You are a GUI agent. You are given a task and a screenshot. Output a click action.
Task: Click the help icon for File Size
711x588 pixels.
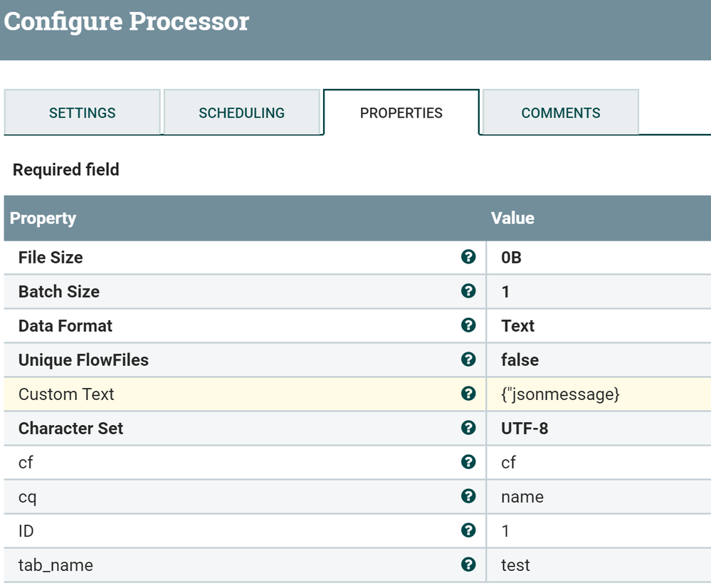tap(468, 257)
